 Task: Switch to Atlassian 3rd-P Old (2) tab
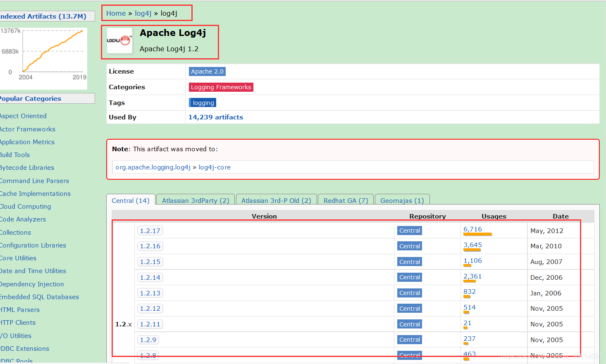276,200
